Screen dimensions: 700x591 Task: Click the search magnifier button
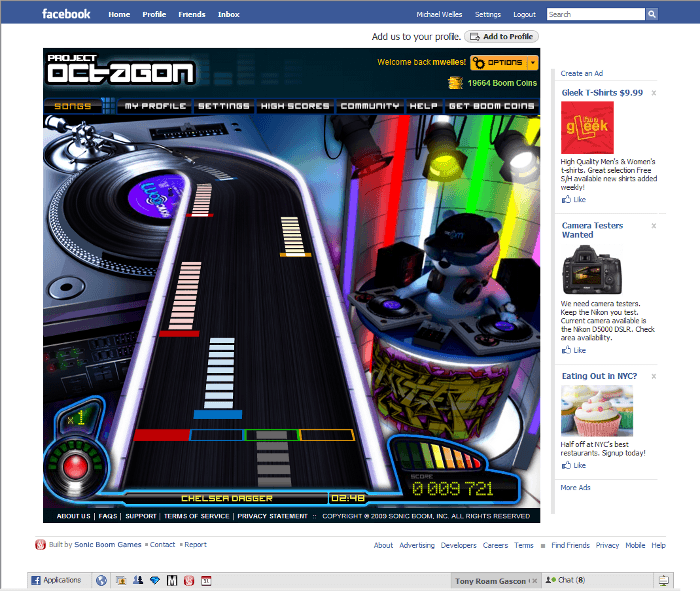651,14
